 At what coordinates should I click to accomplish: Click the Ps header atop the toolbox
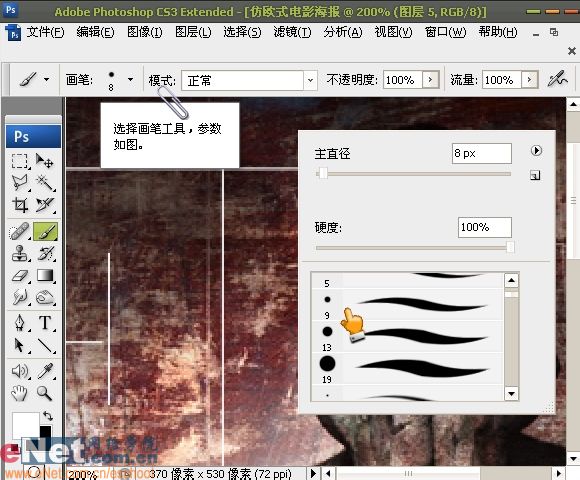pyautogui.click(x=33, y=136)
